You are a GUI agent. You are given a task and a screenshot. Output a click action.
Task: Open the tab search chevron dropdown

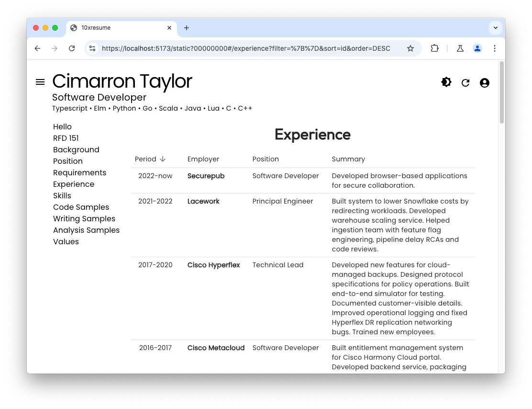[x=496, y=28]
